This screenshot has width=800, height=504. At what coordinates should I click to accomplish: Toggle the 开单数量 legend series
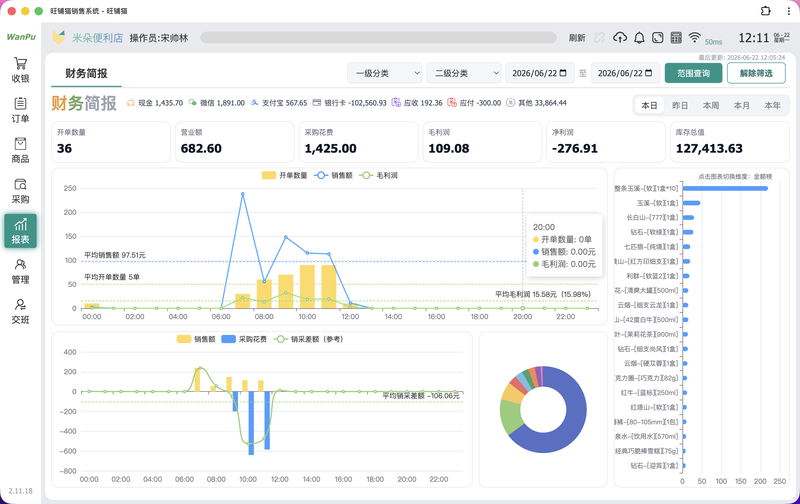pos(285,175)
